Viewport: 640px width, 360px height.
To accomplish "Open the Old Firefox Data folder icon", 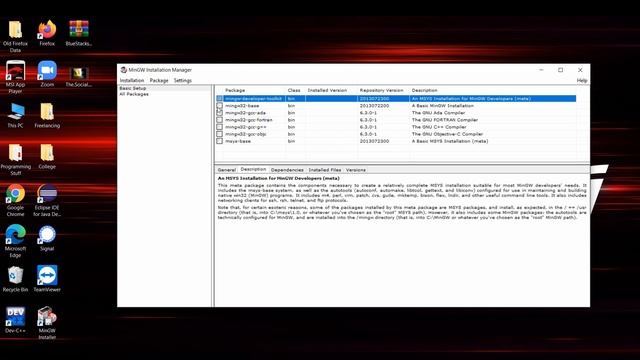I will pyautogui.click(x=15, y=30).
